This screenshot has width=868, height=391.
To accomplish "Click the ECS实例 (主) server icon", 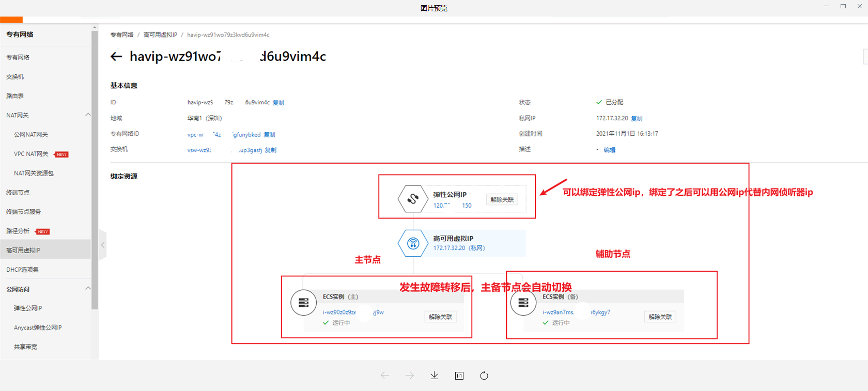I will coord(304,303).
